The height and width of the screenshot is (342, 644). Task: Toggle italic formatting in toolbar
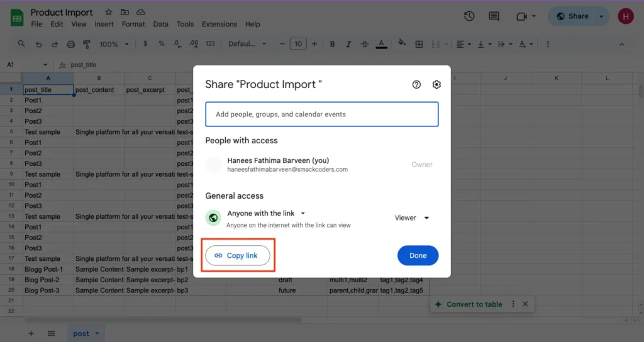pyautogui.click(x=348, y=45)
